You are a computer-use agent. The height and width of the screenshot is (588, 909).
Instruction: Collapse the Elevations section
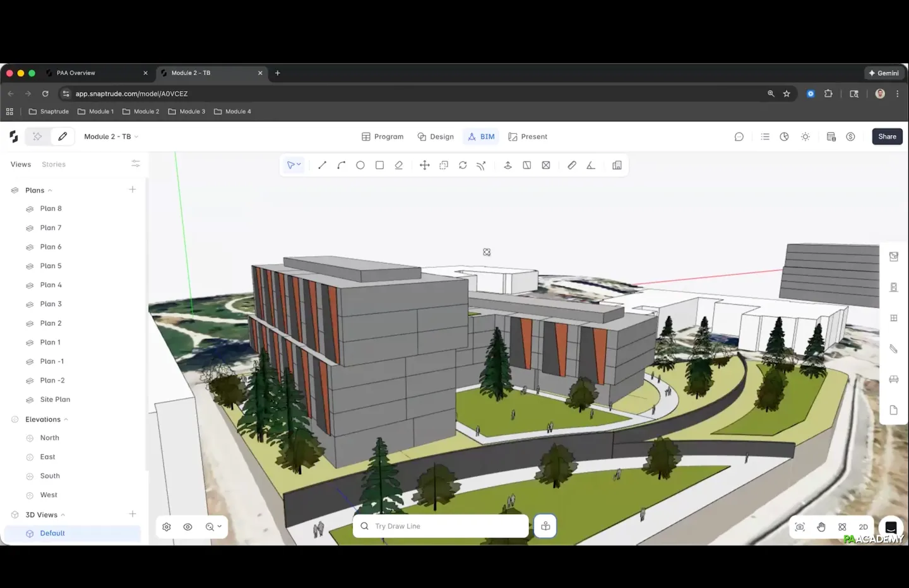66,420
